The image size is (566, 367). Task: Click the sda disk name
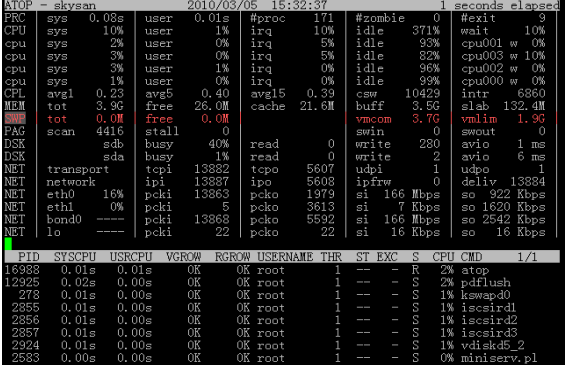pos(113,157)
